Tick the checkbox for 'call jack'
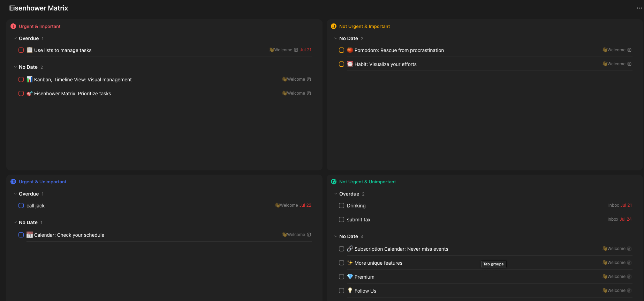Screen dimensions: 644x301 point(21,206)
